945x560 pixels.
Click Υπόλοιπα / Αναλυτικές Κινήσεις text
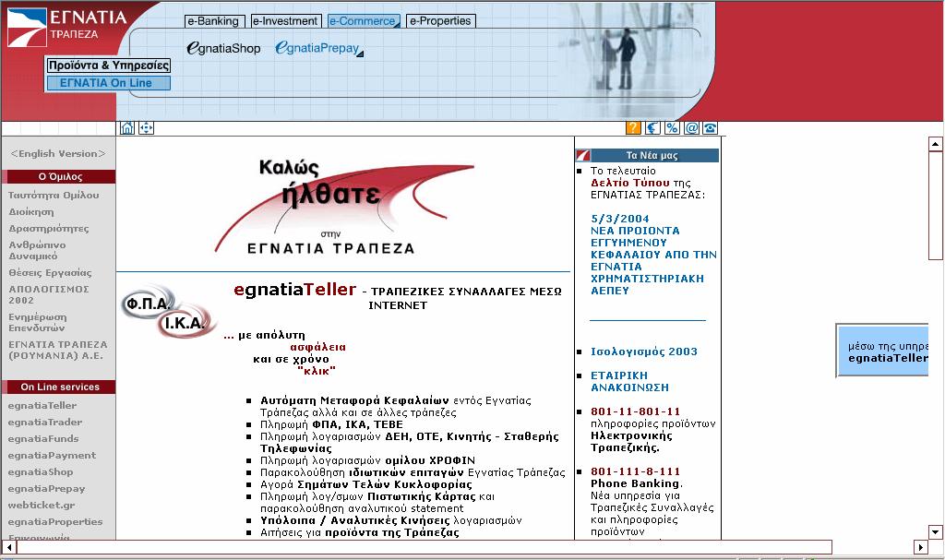click(x=390, y=521)
